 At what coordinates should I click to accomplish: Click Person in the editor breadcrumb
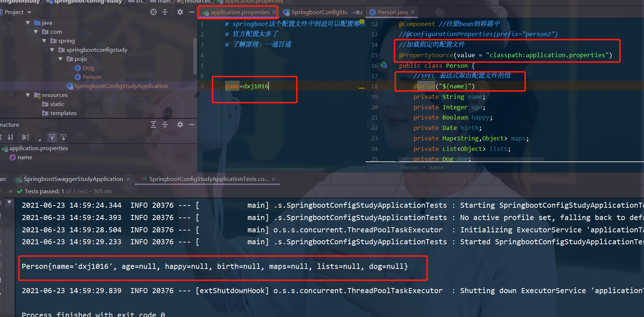pos(409,168)
